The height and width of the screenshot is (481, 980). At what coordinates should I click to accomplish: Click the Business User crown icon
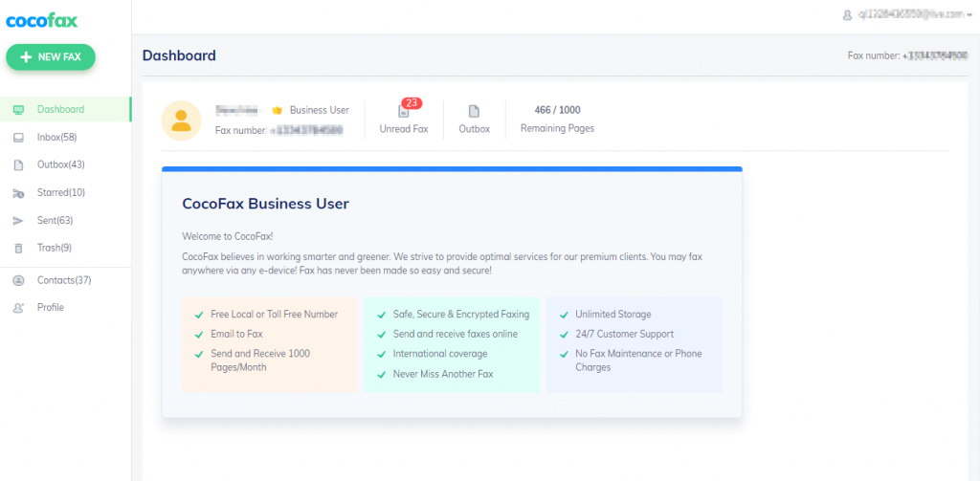click(x=277, y=111)
